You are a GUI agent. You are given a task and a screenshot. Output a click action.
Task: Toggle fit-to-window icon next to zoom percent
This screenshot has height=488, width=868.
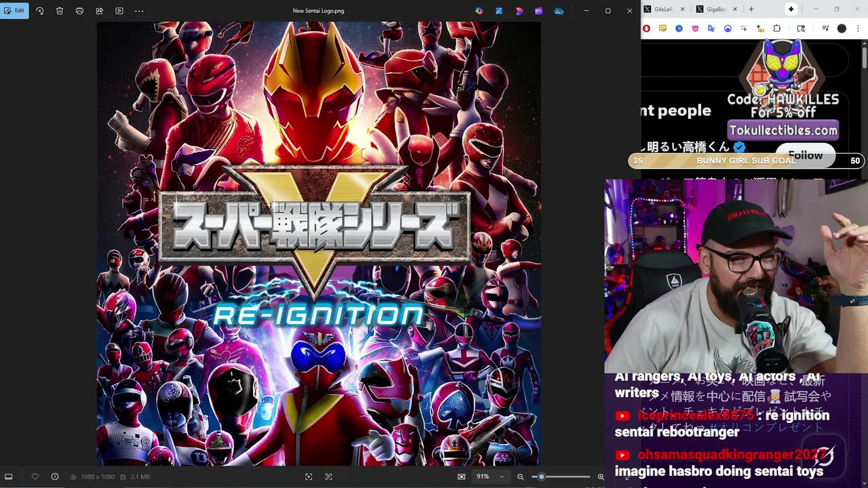click(x=461, y=476)
